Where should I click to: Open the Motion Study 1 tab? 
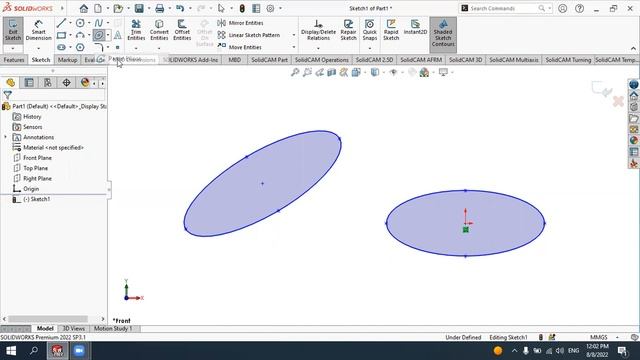(x=113, y=328)
